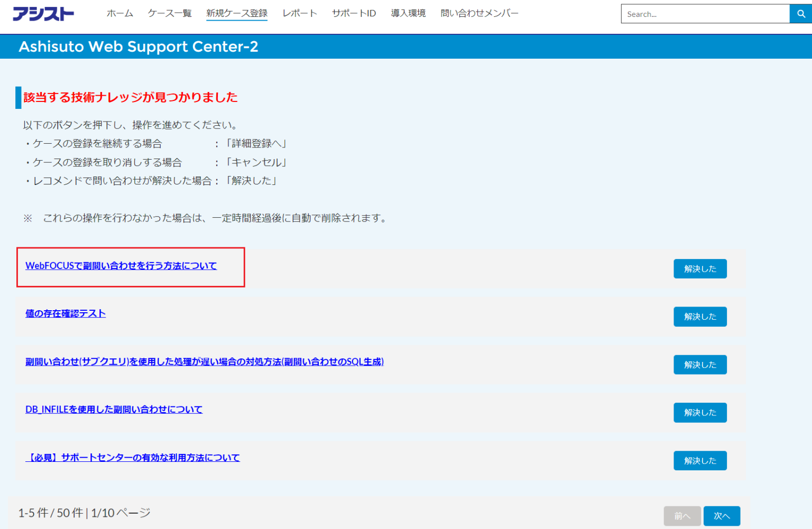Open the DB_INFILEを使用した副問い合わせについて link

[114, 410]
